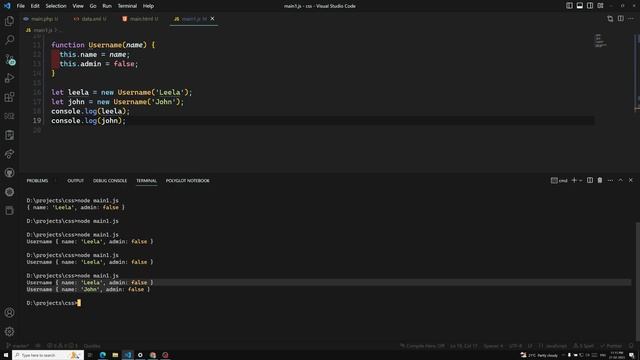
Task: Open the Run and Debug view
Action: point(9,78)
